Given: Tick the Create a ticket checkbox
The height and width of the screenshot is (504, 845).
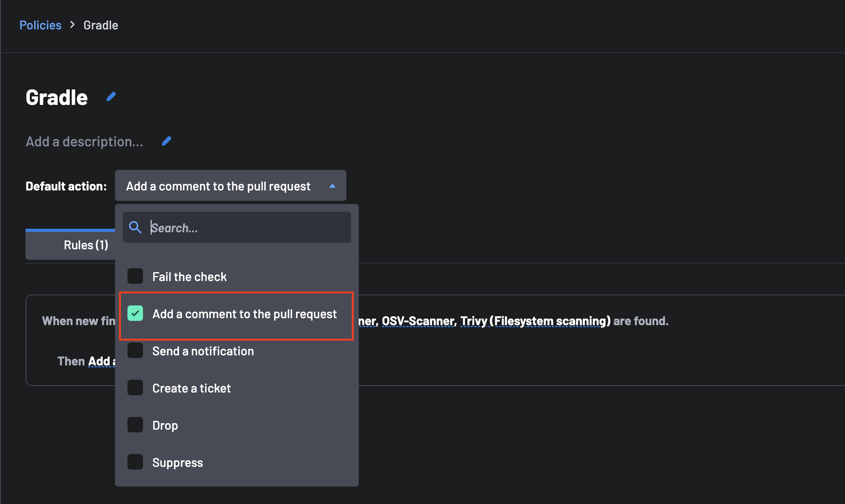Looking at the screenshot, I should coord(135,388).
